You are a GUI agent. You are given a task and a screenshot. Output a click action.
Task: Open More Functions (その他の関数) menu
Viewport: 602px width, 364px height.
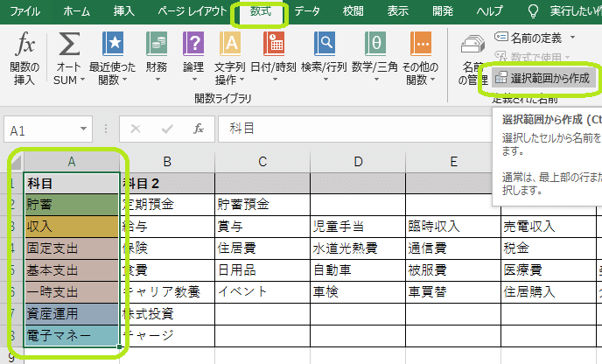click(x=420, y=59)
